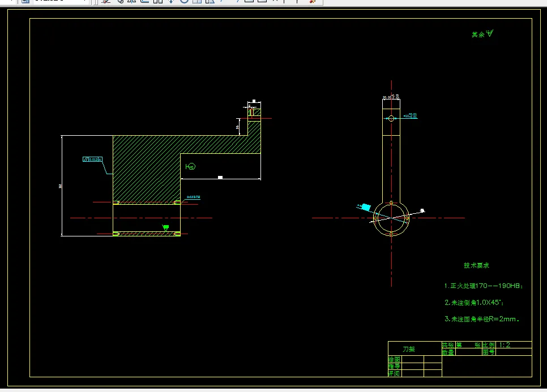Select note 3.未注圆角半径R=2mm
Image resolution: width=547 pixels, height=392 pixels.
point(482,319)
